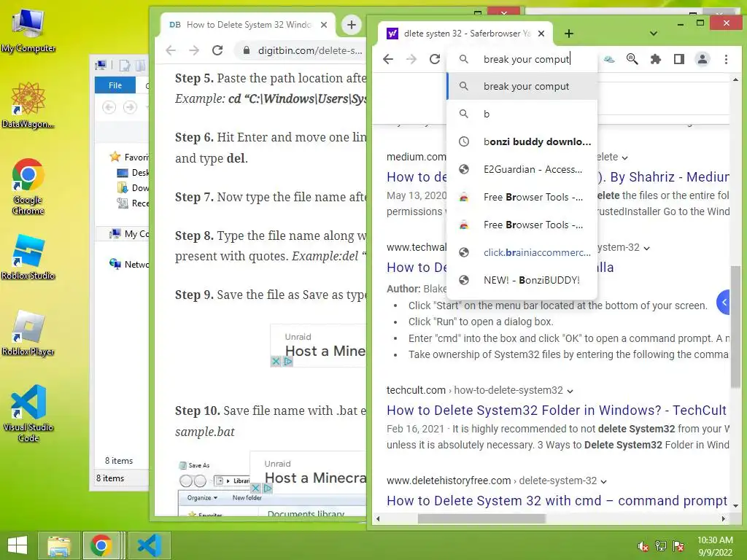Reload the digitbin page
This screenshot has height=560, width=747.
(217, 50)
